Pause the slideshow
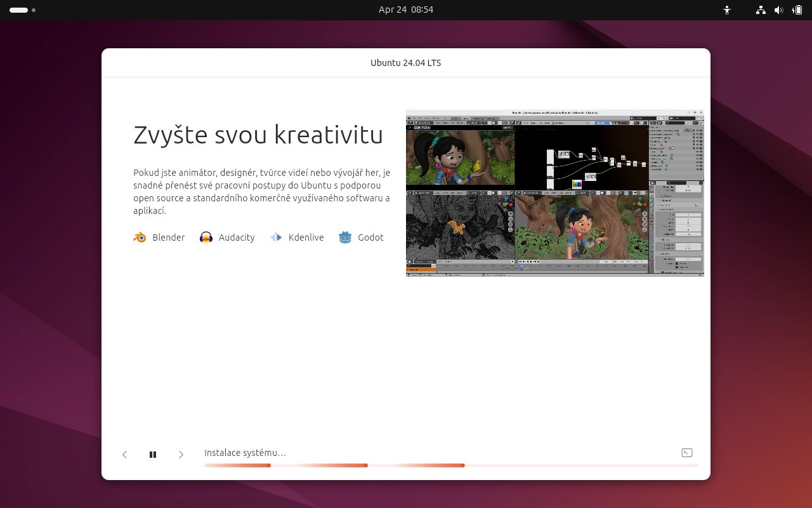Viewport: 812px width, 508px height. click(153, 455)
